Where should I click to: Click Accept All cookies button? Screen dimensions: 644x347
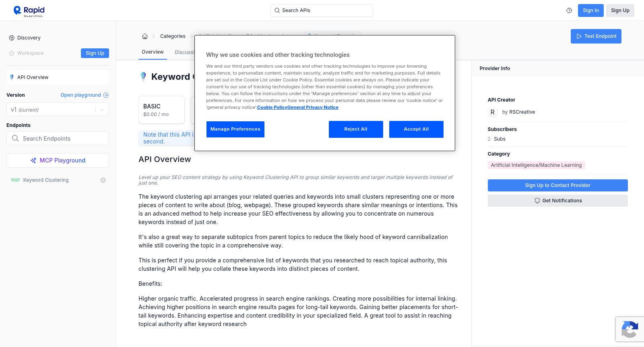416,129
